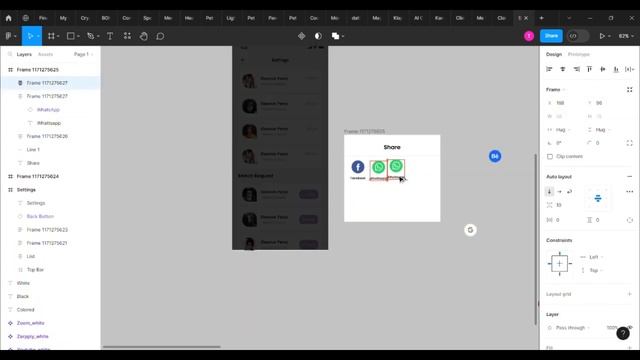Align selection to top edge
Screen dimensions: 640x360
tap(589, 69)
